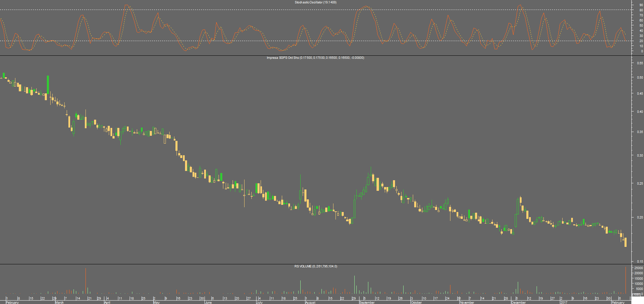Click the November month label
Viewport: 644px width, 304px height.
coord(467,302)
